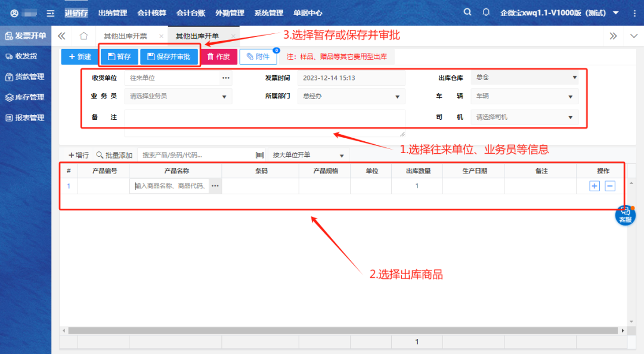Open the user account icon
Screen dimensions: 644x354
click(x=14, y=13)
